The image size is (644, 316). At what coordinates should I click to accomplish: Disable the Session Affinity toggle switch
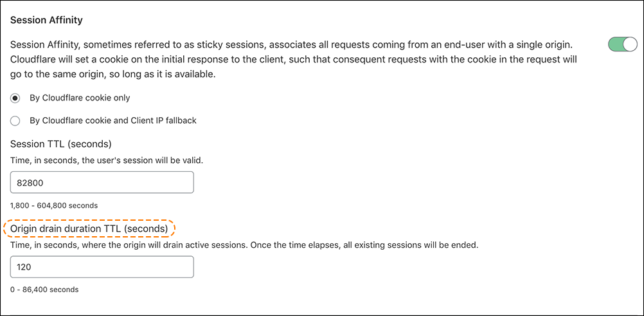click(622, 44)
